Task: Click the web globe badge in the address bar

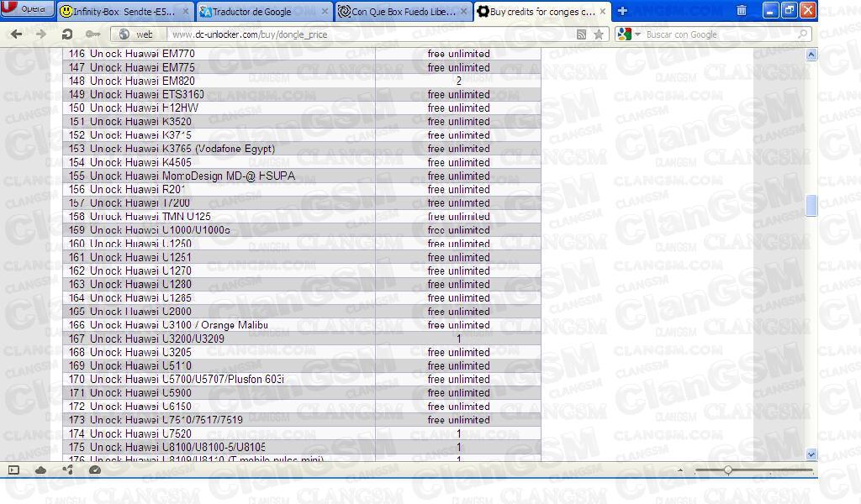Action: point(137,34)
